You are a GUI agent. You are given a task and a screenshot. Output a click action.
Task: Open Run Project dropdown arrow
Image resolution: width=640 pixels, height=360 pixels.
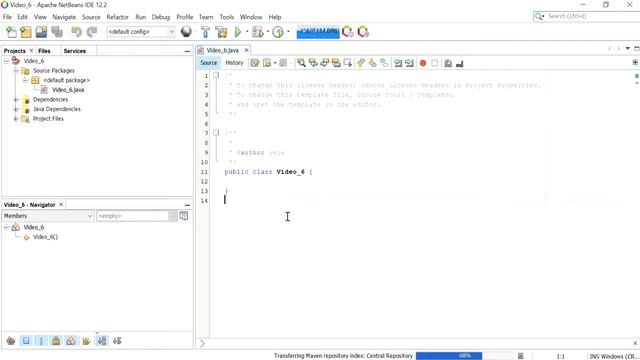tap(247, 32)
